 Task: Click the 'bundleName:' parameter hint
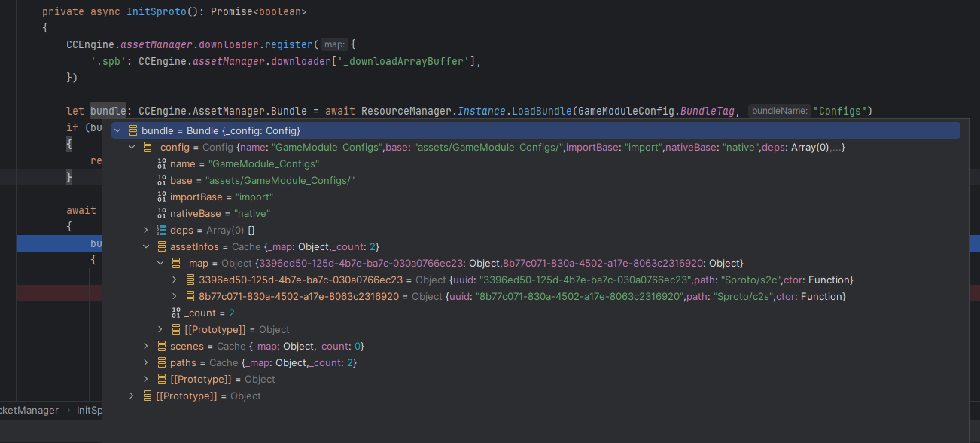[x=780, y=112]
